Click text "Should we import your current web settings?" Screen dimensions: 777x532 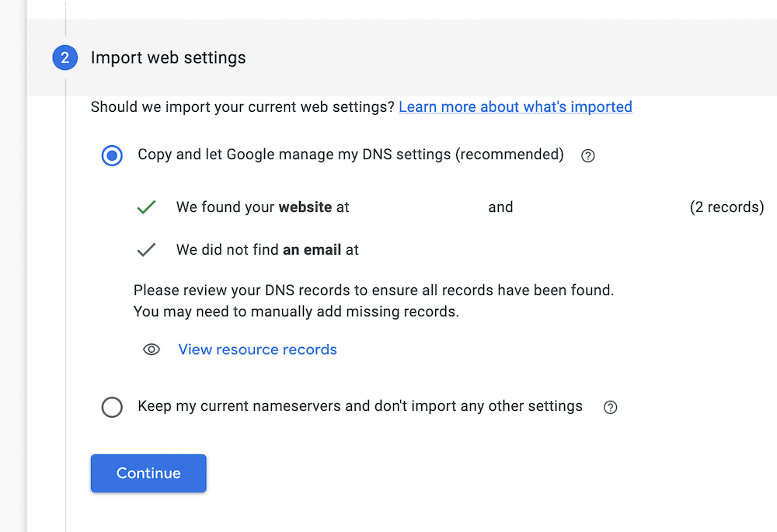tap(242, 107)
